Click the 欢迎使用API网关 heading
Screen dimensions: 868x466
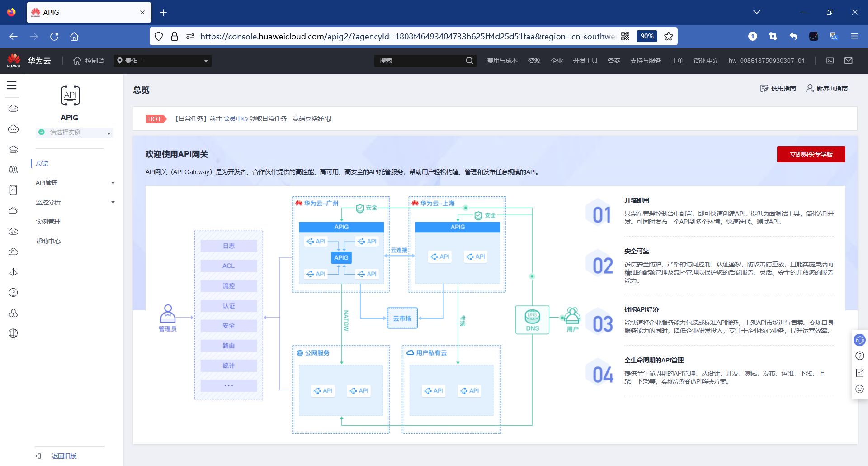[x=176, y=154]
